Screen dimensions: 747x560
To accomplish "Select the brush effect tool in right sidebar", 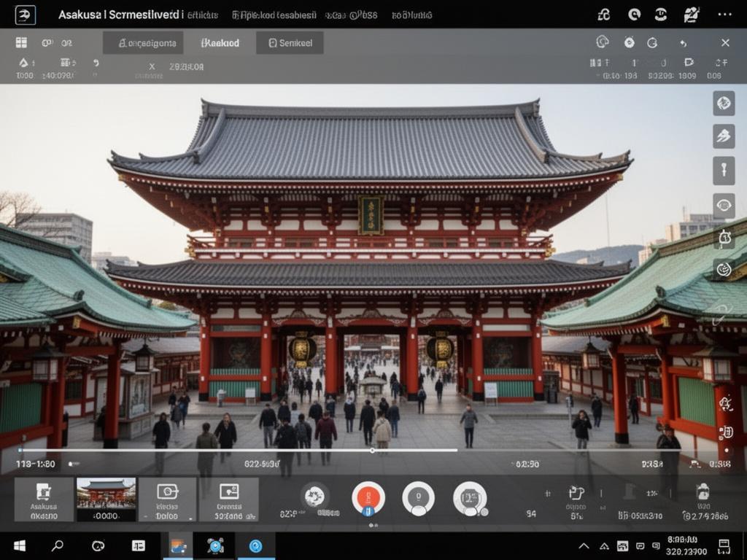I will [x=724, y=104].
